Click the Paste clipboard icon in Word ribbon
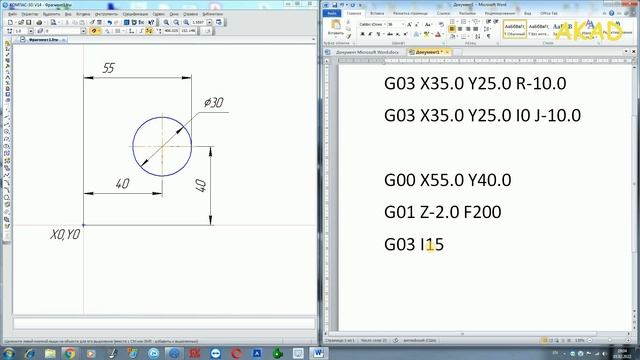640x360 pixels. point(336,24)
